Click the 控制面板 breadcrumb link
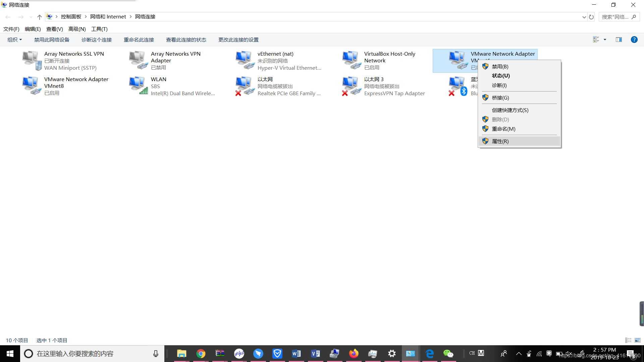644x362 pixels. [x=71, y=16]
